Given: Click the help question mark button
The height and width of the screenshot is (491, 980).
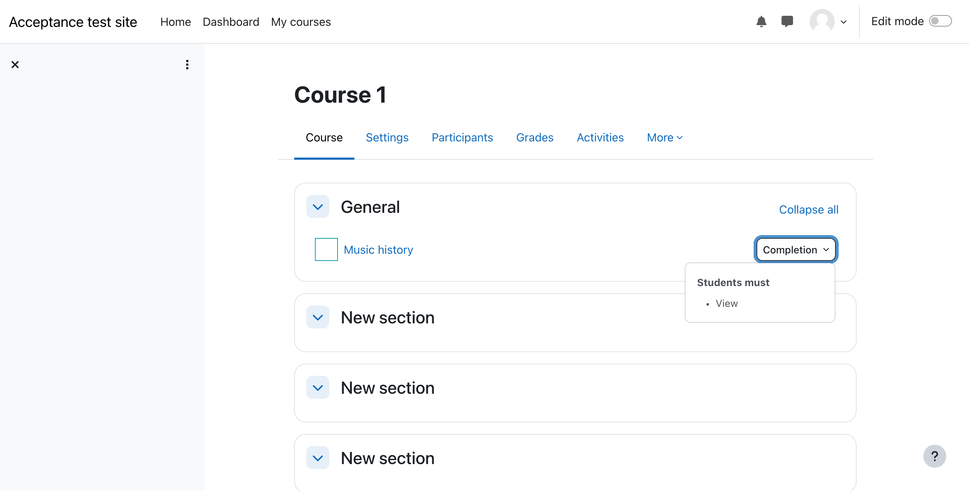Looking at the screenshot, I should [x=934, y=455].
